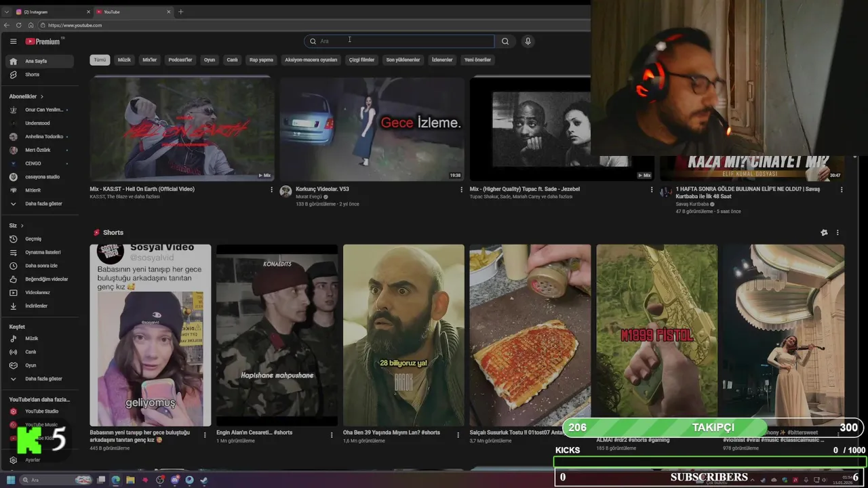Open the Shorts shelf three-dot menu
Image resolution: width=868 pixels, height=488 pixels.
[837, 232]
